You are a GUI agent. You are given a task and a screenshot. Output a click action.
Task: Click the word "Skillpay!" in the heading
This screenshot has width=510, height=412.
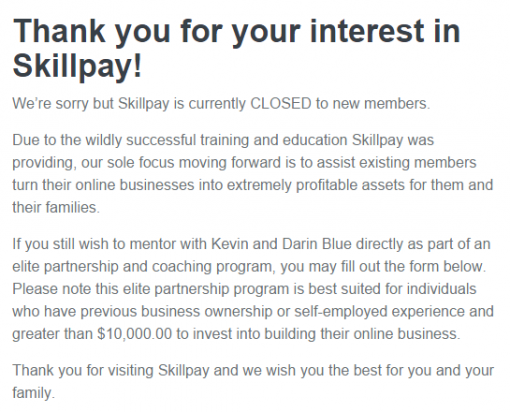(77, 66)
